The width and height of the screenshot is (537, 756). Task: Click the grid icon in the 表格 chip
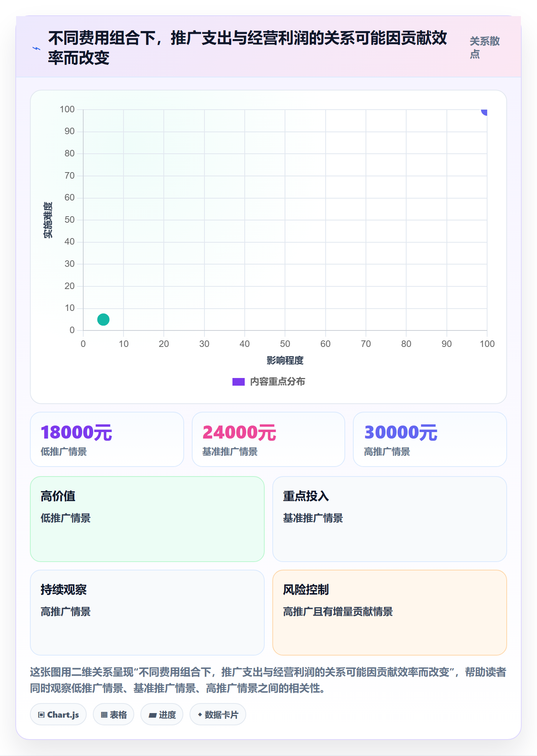pyautogui.click(x=104, y=715)
